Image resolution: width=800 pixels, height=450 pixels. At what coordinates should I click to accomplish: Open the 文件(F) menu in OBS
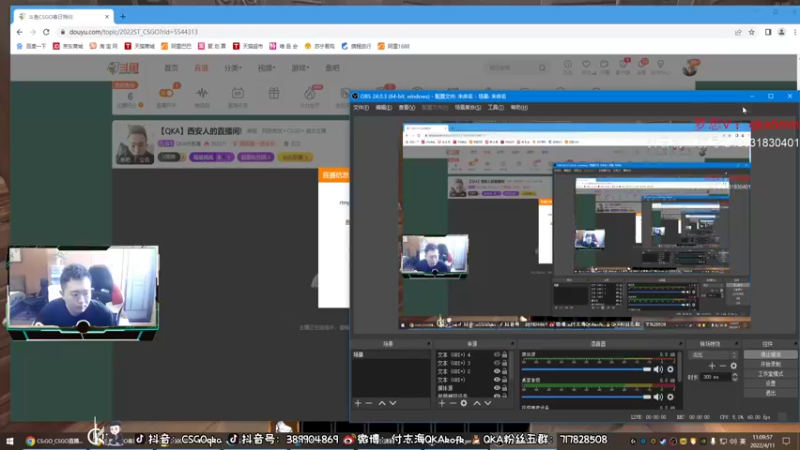tap(361, 108)
